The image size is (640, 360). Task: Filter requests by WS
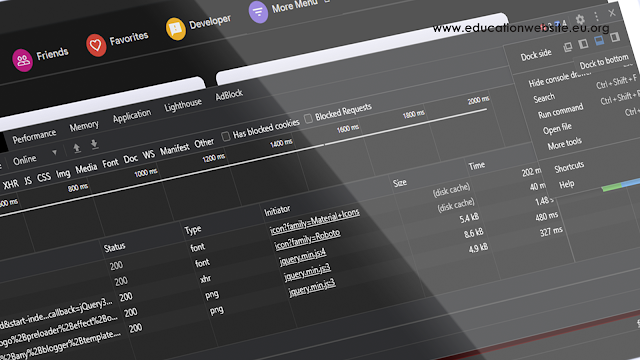[x=149, y=155]
